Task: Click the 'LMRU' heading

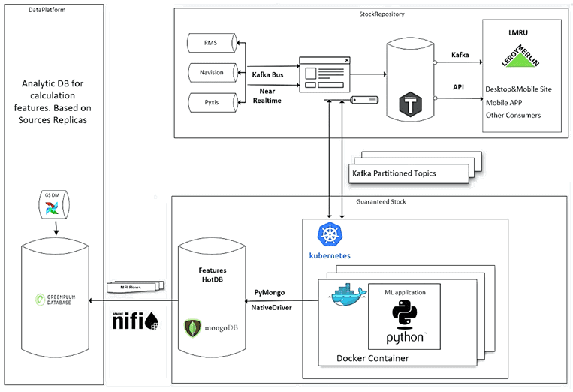Action: [x=518, y=32]
